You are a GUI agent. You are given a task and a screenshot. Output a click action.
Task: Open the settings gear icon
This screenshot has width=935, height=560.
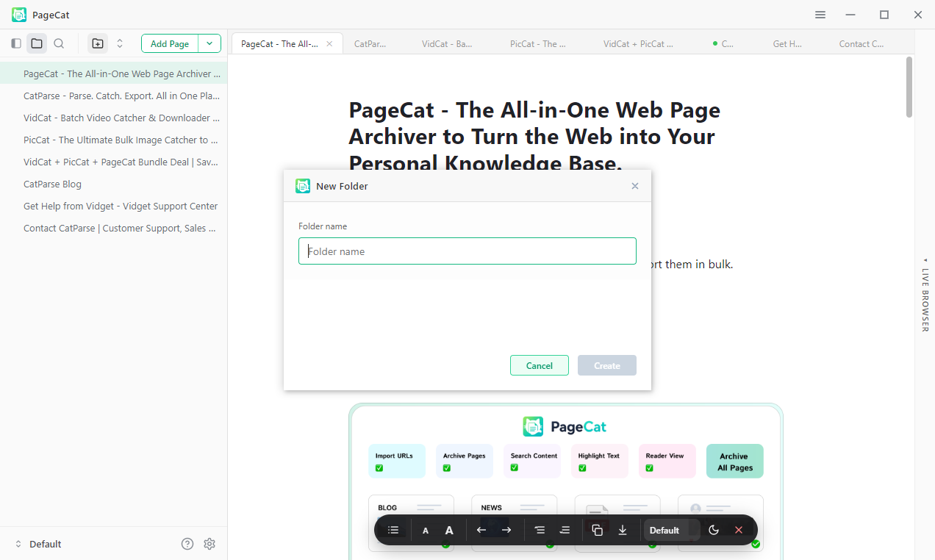point(209,544)
